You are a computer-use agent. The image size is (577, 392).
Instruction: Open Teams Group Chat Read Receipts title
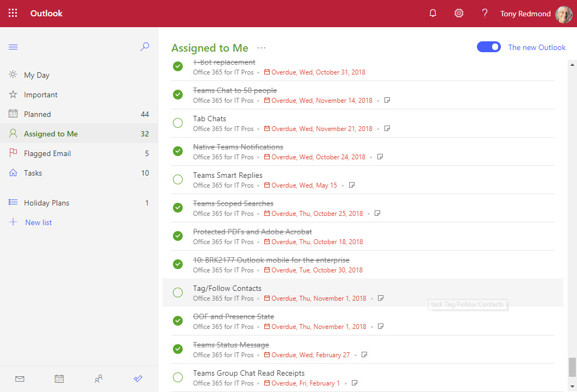(249, 374)
